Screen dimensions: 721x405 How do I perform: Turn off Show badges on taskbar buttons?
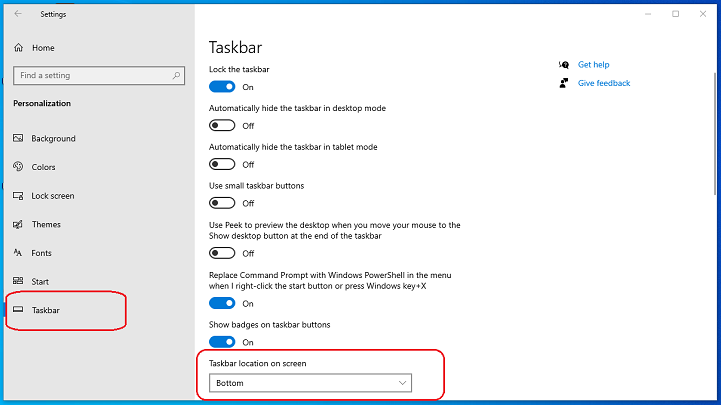click(222, 342)
